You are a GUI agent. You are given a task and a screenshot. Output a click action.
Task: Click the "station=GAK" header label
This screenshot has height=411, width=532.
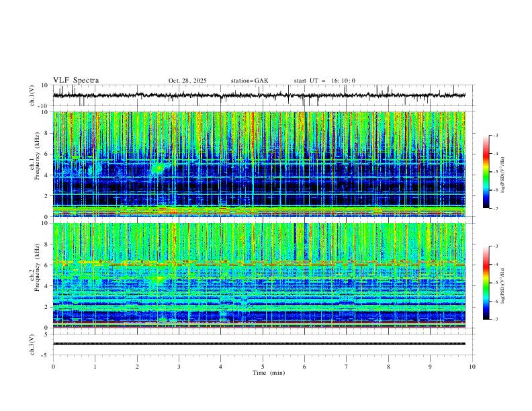(x=249, y=81)
